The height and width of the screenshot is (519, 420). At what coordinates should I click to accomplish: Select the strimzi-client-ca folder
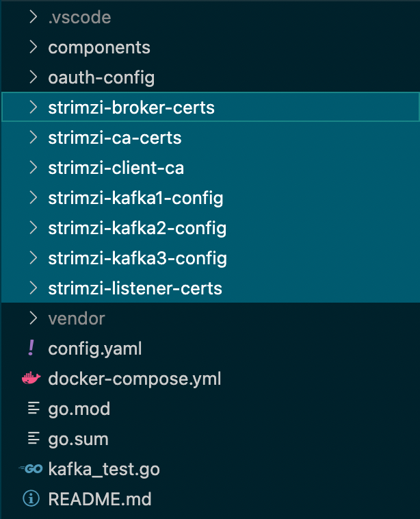point(116,168)
